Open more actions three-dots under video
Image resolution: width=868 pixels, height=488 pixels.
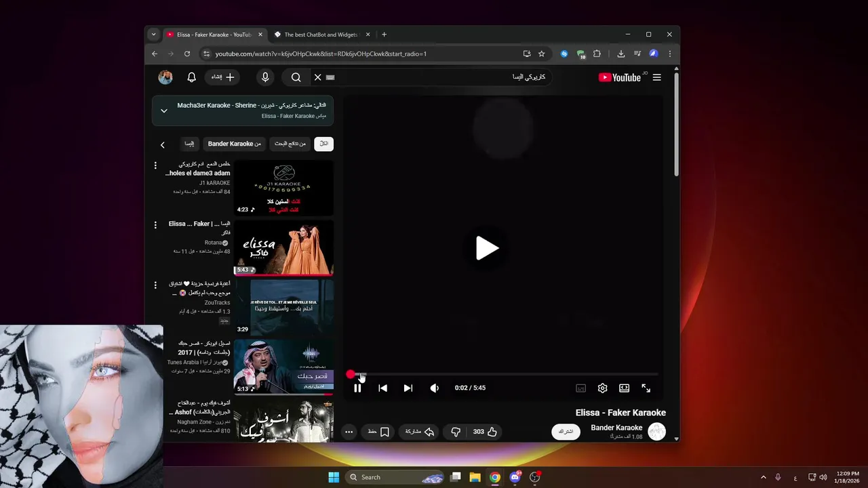click(x=349, y=432)
